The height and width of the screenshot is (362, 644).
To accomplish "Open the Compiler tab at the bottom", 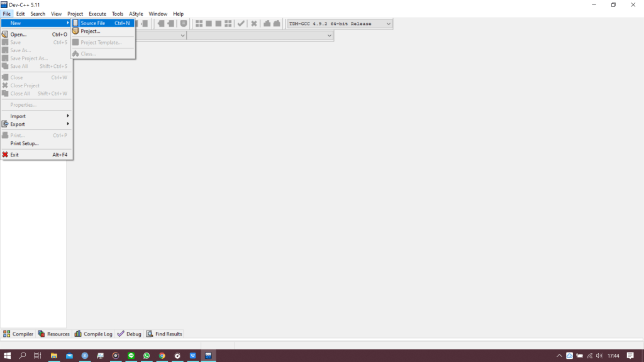I will (18, 334).
